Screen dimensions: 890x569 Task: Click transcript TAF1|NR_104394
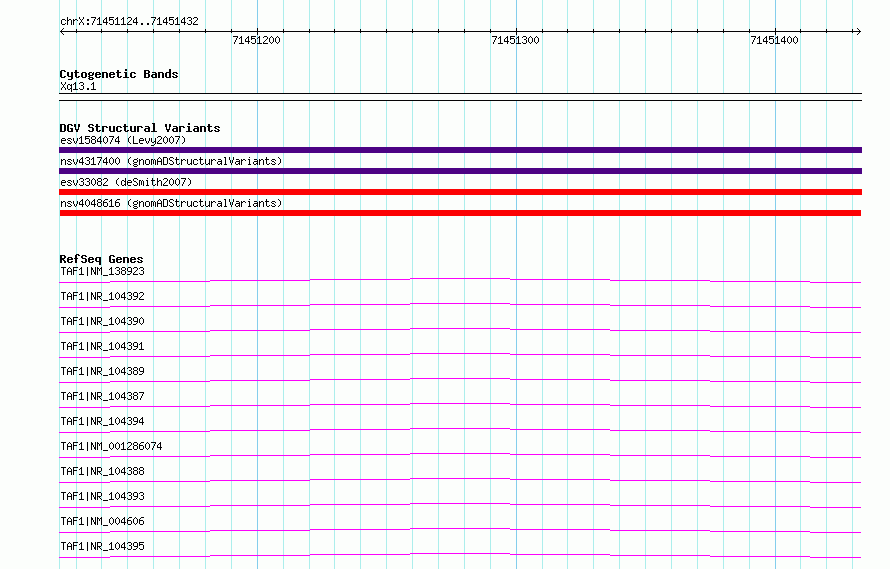[102, 421]
